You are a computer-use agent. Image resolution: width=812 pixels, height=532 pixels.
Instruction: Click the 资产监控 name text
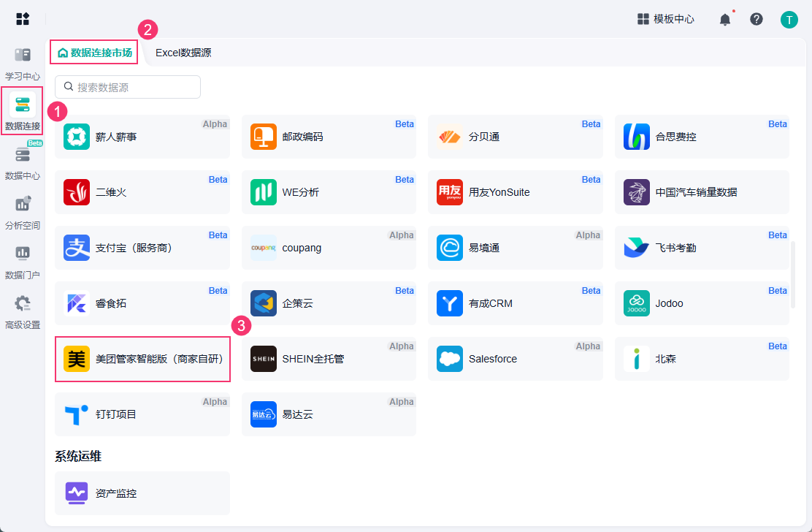coord(116,493)
